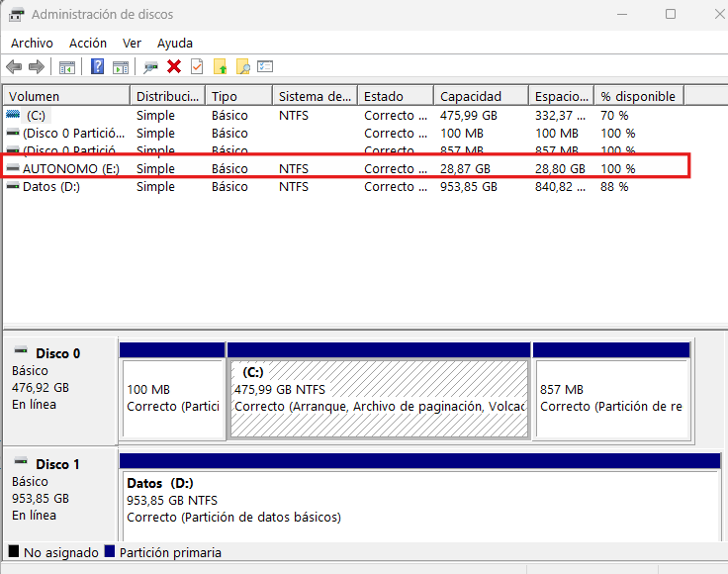Sort by the % disponible column header
Image resolution: width=728 pixels, height=574 pixels.
tap(639, 96)
